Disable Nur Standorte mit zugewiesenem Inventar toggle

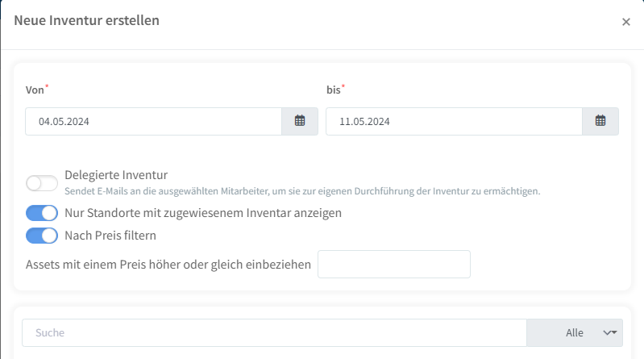[x=42, y=213]
